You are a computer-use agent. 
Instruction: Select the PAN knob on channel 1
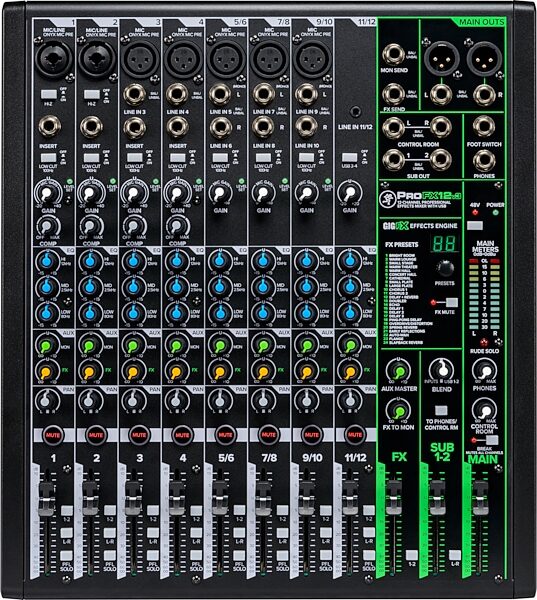(x=46, y=401)
